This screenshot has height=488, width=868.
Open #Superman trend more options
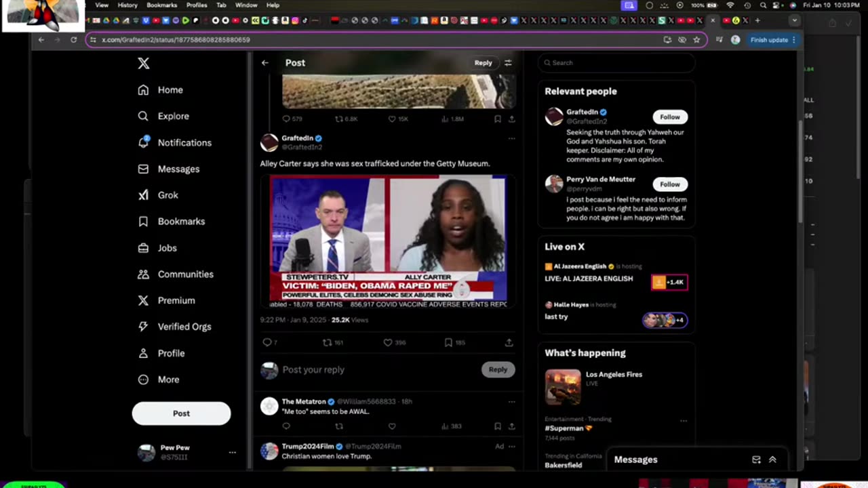click(x=683, y=420)
